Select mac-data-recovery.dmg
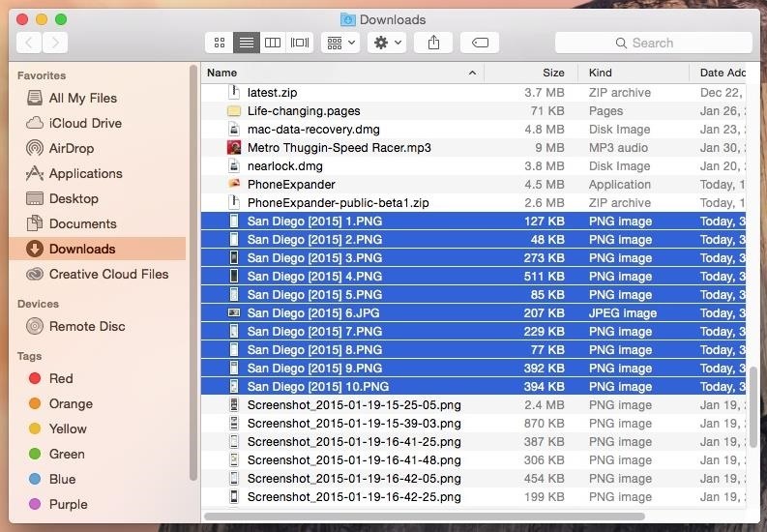 click(x=474, y=130)
